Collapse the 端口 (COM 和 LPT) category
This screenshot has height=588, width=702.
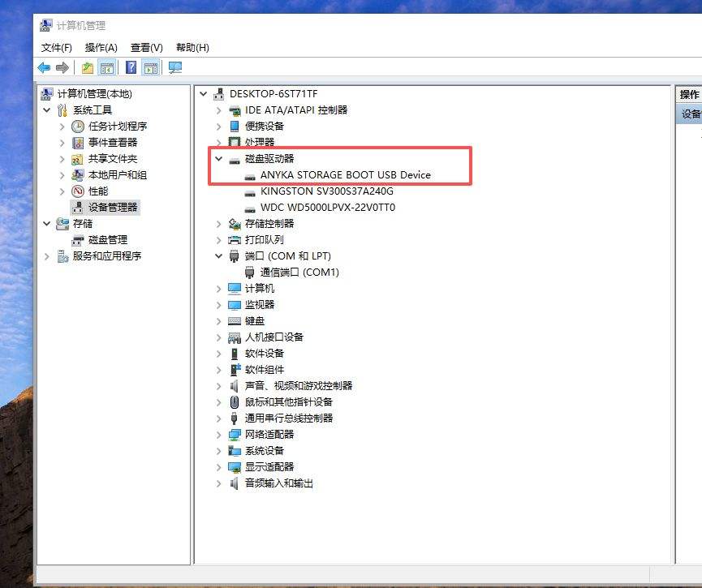pyautogui.click(x=217, y=255)
